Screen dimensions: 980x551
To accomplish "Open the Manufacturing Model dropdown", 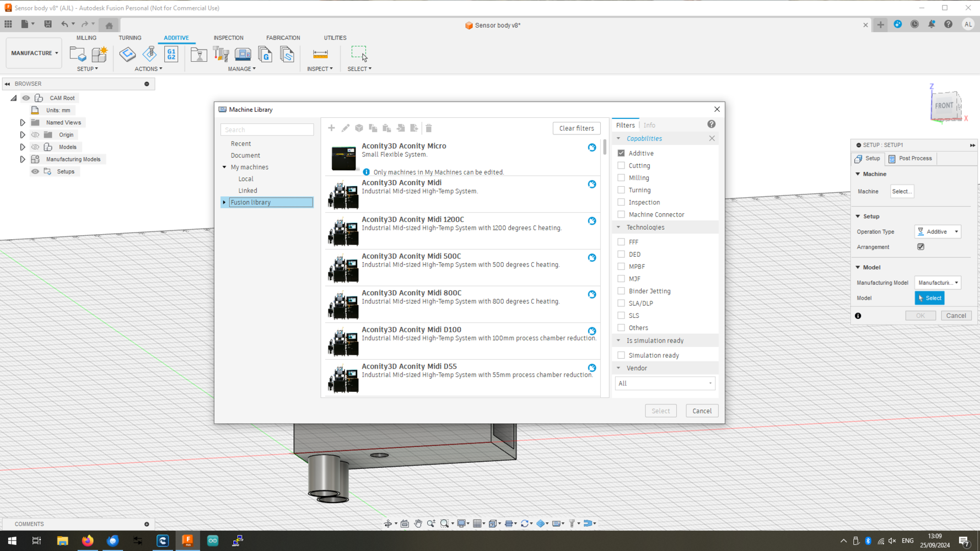I will 938,283.
